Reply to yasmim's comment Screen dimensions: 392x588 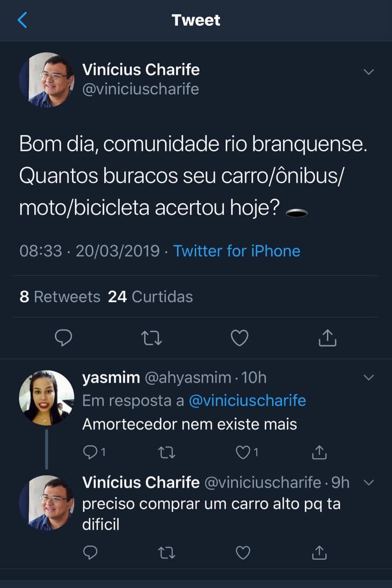click(90, 452)
